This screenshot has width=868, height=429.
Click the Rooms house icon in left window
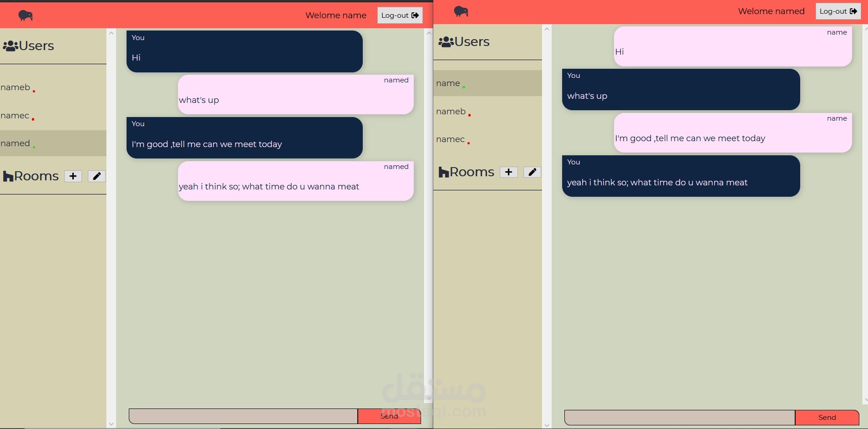tap(8, 177)
